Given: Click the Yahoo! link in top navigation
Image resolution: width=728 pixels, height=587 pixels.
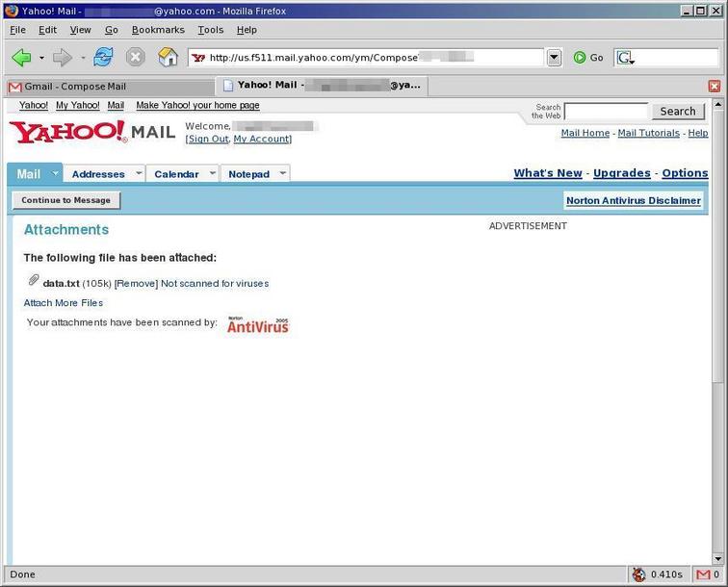Looking at the screenshot, I should click(34, 105).
